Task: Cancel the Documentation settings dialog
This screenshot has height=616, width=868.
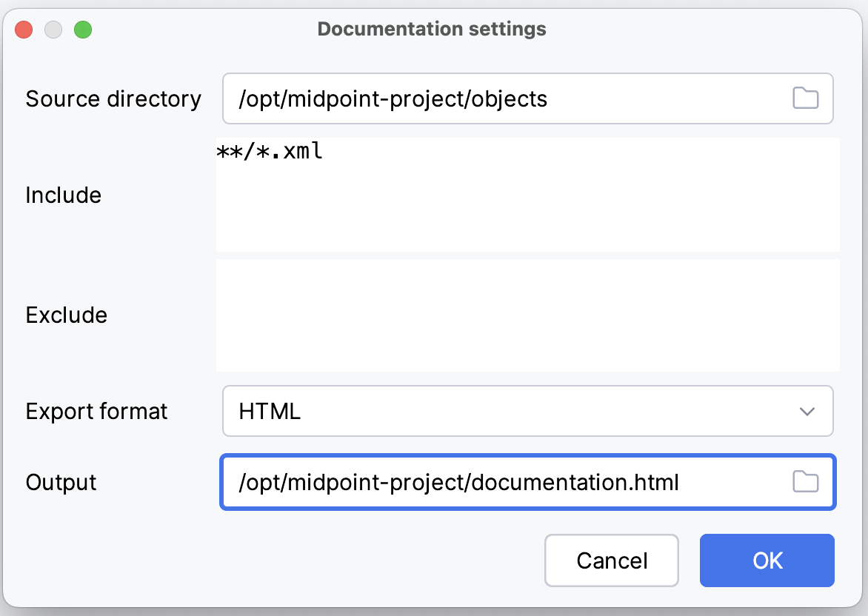Action: pos(611,560)
